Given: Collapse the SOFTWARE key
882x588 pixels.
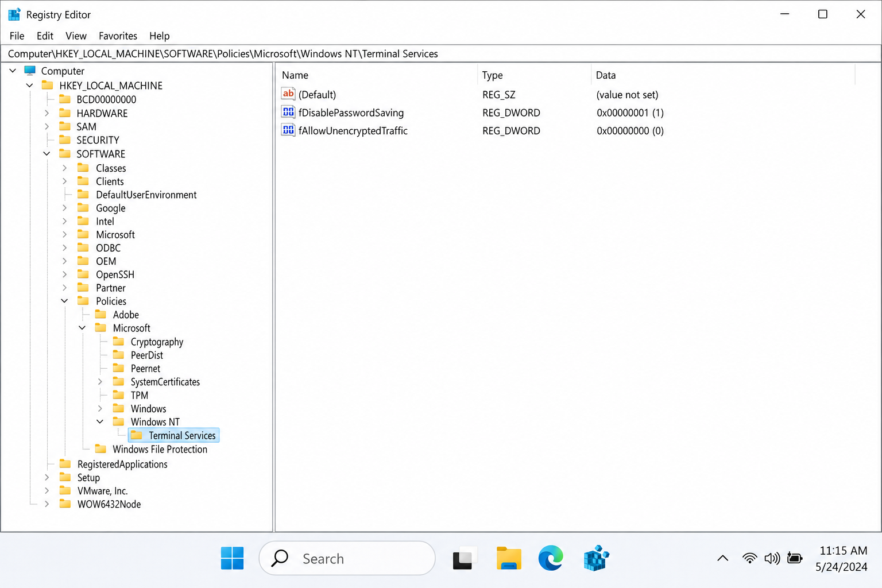Looking at the screenshot, I should click(47, 154).
